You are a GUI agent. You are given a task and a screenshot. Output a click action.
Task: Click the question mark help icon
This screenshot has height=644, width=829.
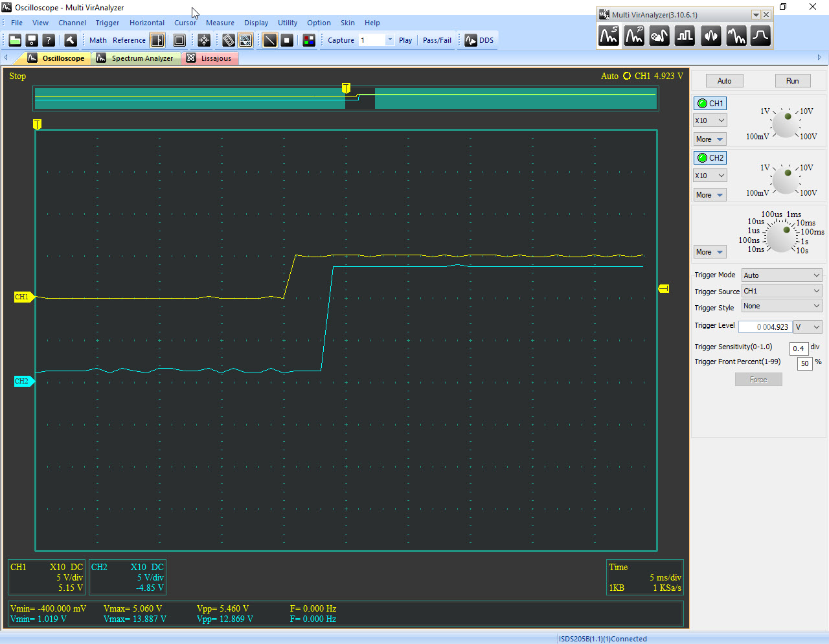click(x=49, y=40)
